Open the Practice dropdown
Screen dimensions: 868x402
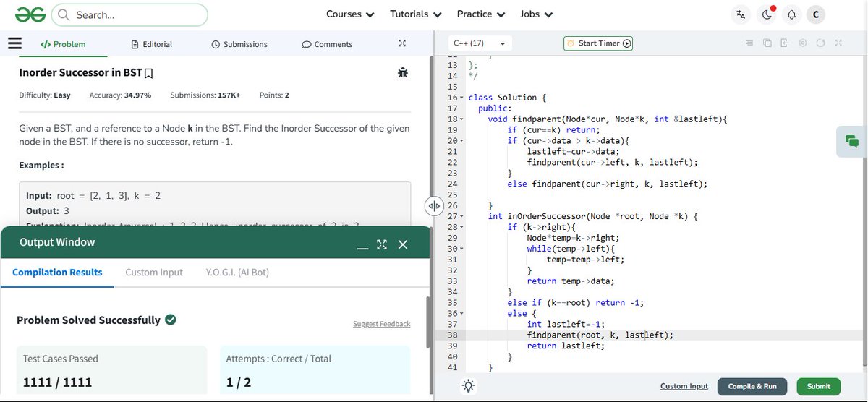point(481,14)
